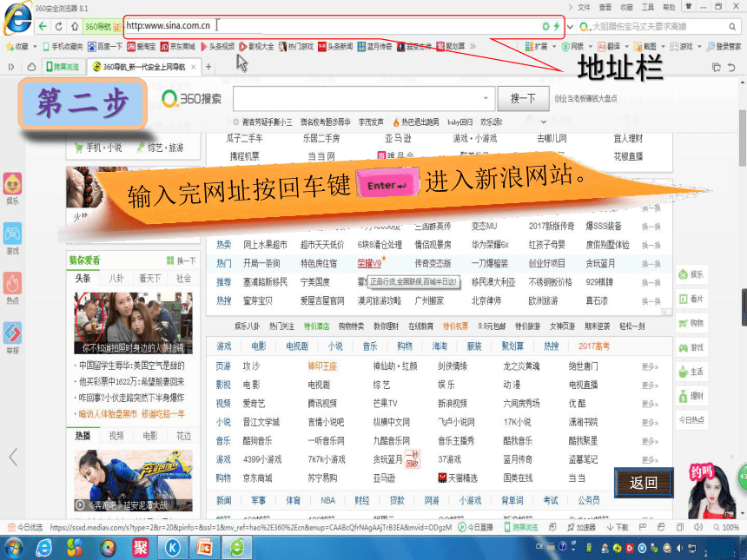This screenshot has height=560, width=747.
Task: Open the 头条新闻 bookmark
Action: 335,46
